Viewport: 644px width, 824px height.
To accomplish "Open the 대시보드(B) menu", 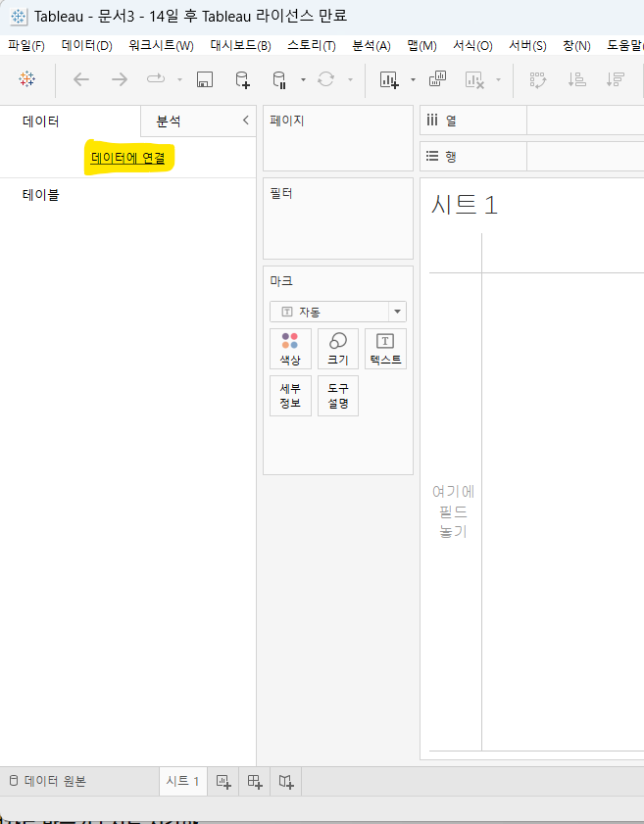I will click(240, 46).
